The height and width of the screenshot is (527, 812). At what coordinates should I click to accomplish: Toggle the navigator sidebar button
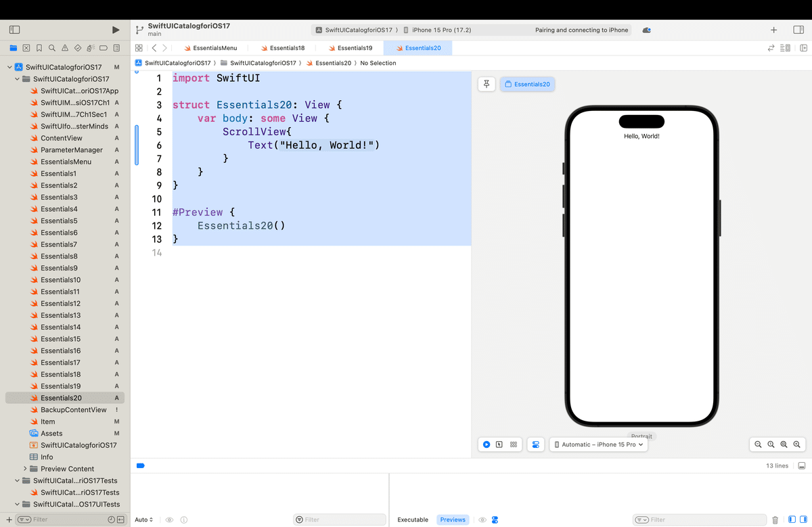(15, 30)
